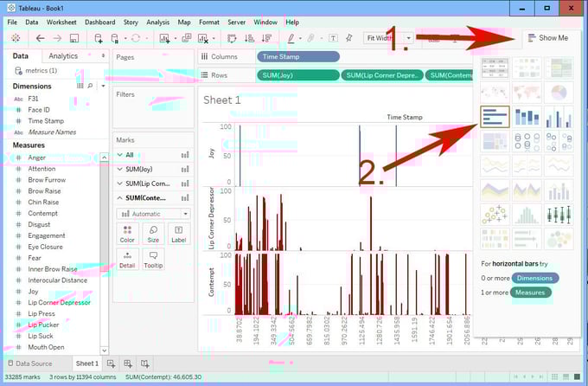588x386 pixels.
Task: Go to the Data Source tab
Action: [34, 363]
